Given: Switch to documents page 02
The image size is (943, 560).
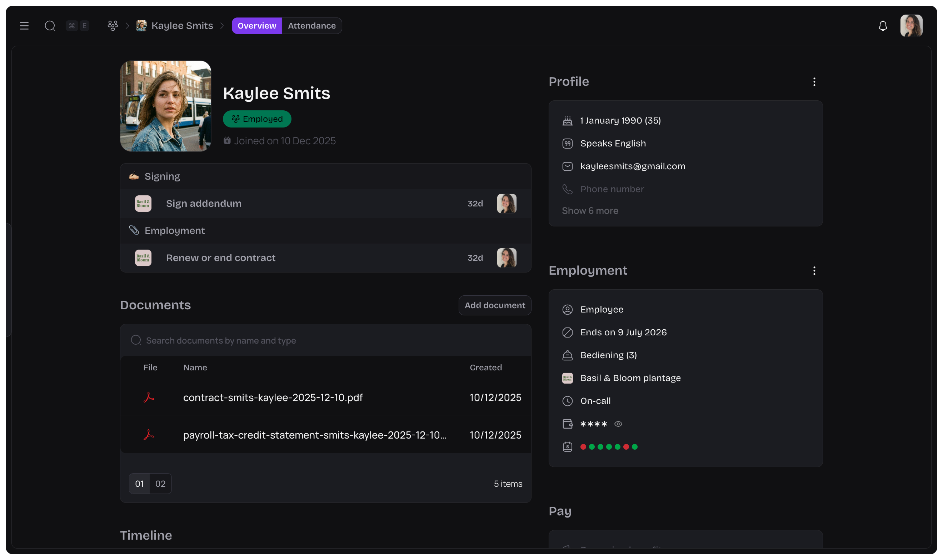Looking at the screenshot, I should pyautogui.click(x=160, y=484).
